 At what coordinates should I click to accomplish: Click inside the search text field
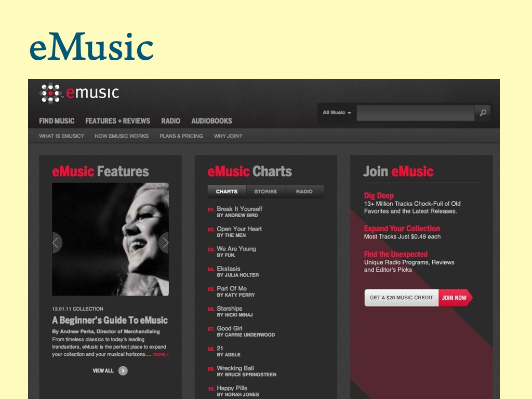(x=415, y=113)
